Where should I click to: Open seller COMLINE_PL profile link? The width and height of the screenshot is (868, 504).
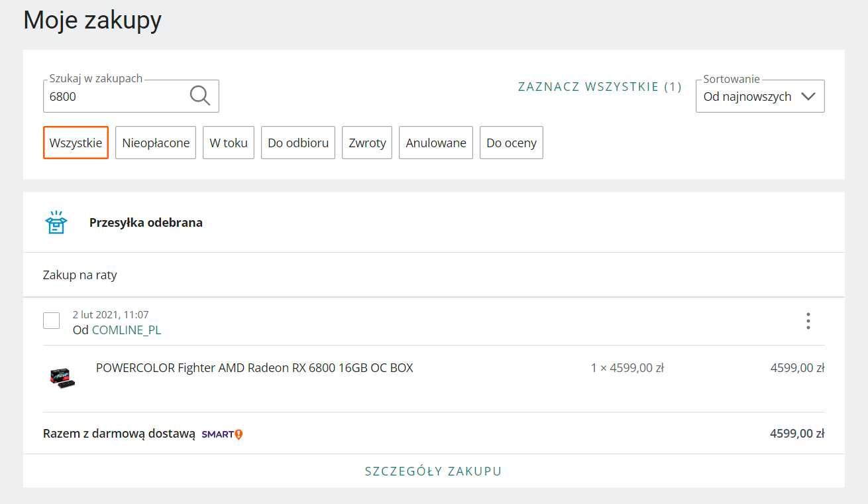point(127,330)
